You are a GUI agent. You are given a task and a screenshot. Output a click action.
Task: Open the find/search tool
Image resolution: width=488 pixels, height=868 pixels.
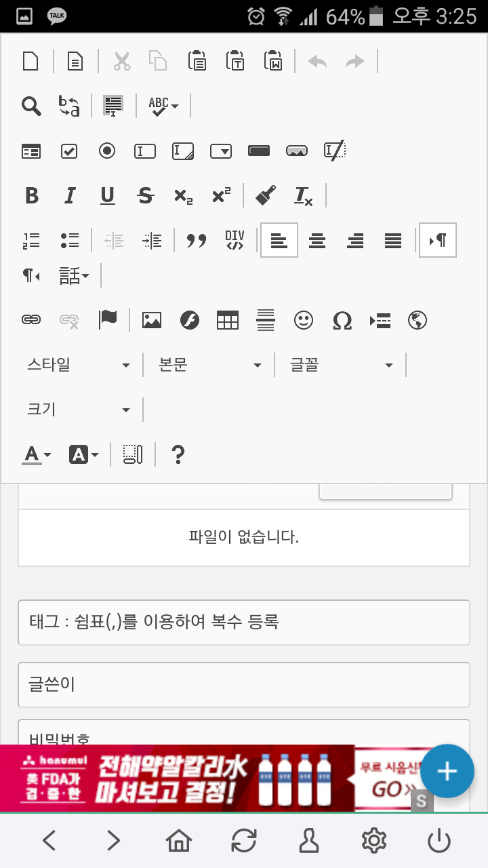pyautogui.click(x=31, y=106)
